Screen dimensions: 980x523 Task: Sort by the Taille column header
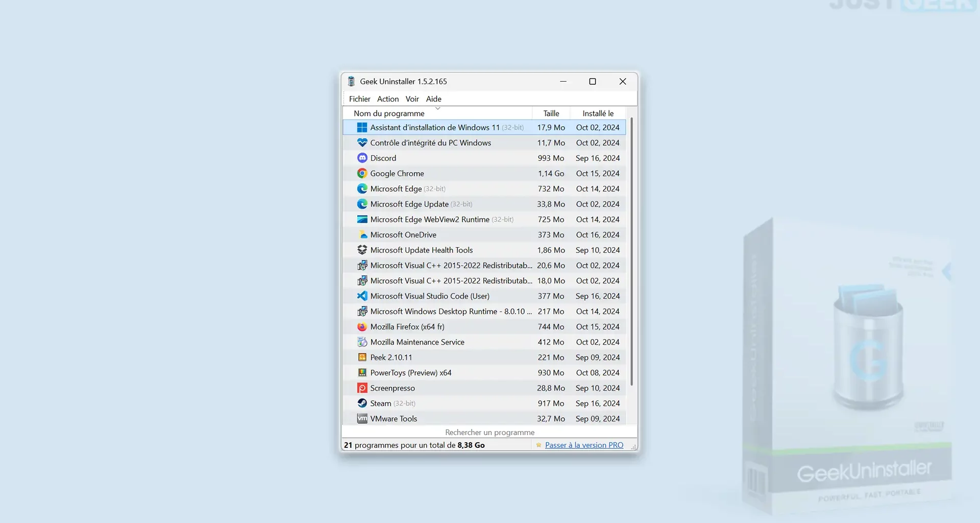point(551,113)
